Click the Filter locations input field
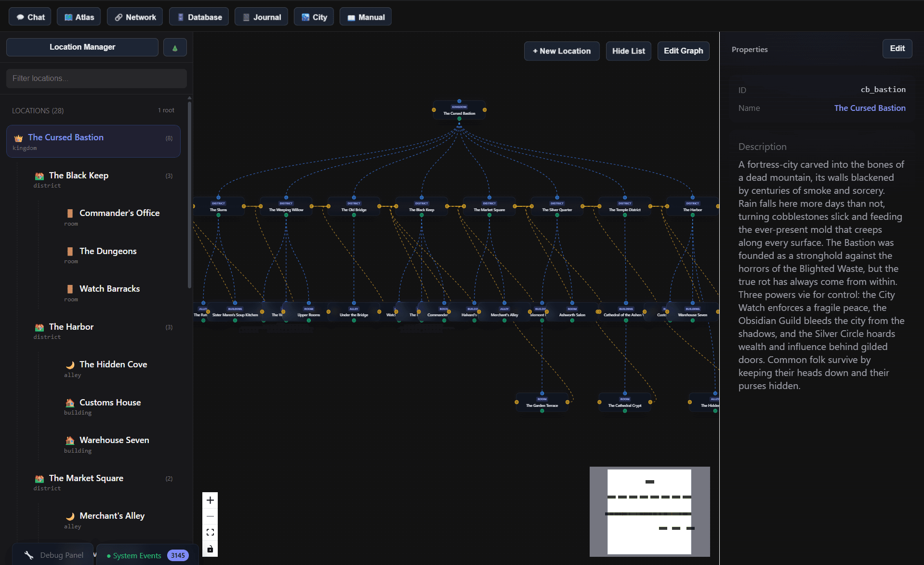The image size is (924, 565). [96, 78]
